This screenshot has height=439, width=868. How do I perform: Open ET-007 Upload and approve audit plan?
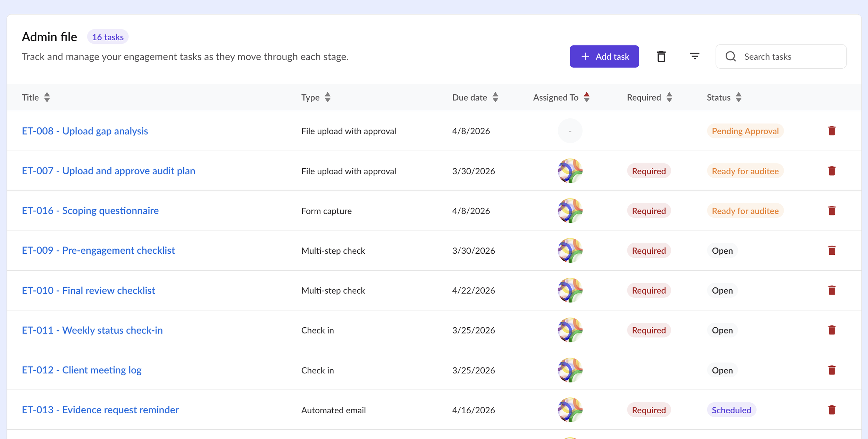[108, 171]
